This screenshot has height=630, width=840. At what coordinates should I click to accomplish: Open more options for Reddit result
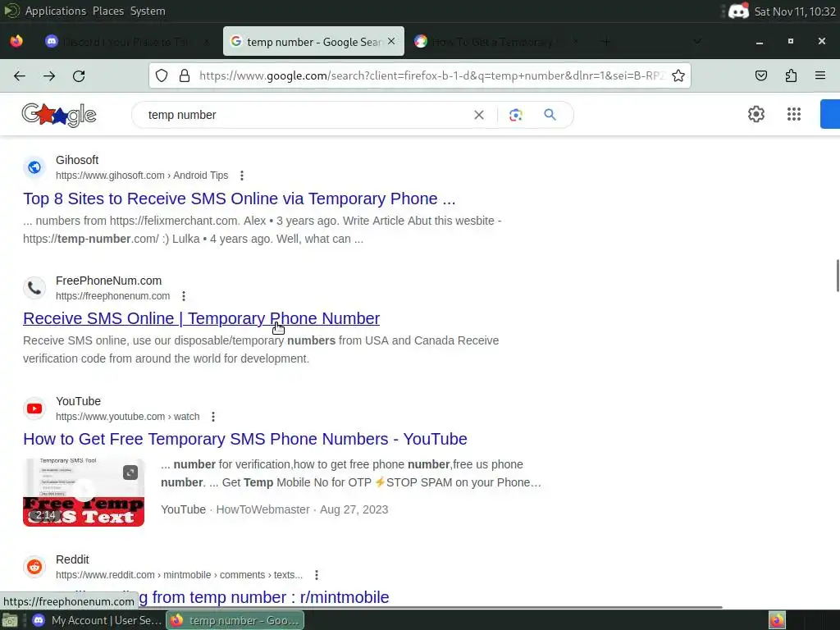317,575
